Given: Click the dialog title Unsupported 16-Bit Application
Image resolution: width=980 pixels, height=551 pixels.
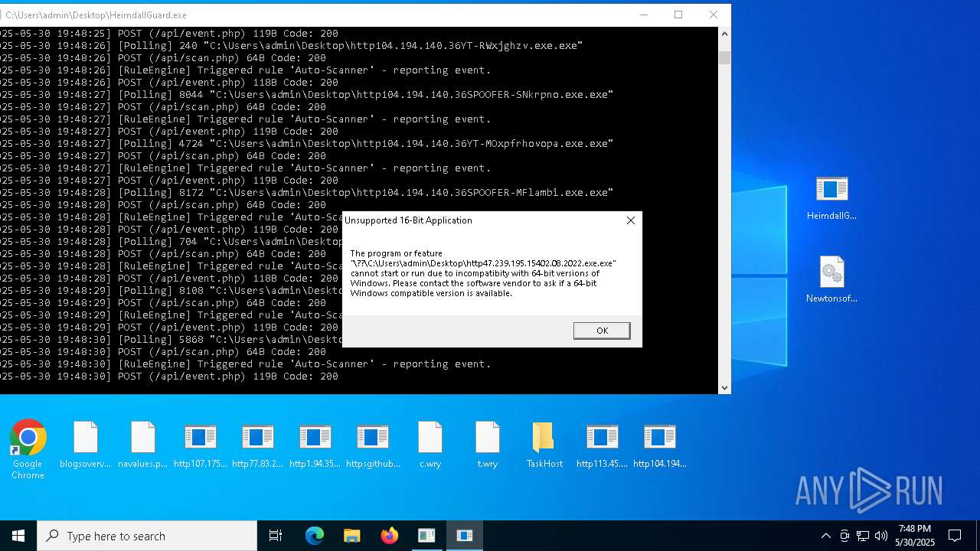Looking at the screenshot, I should click(x=408, y=220).
